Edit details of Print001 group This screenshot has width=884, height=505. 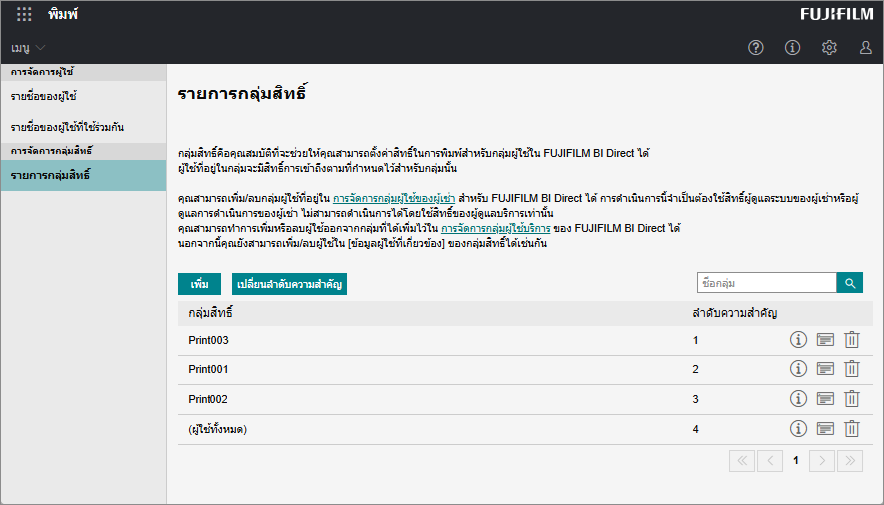coord(825,369)
